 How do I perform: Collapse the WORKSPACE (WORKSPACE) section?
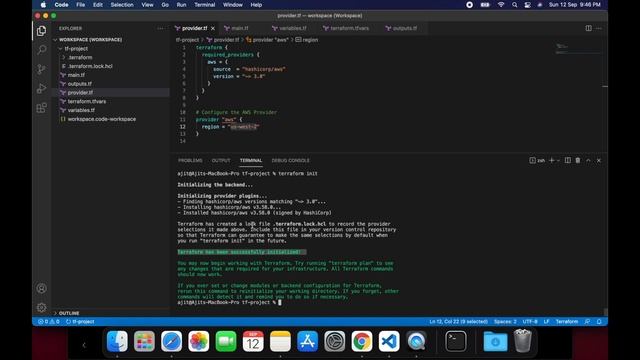(90, 40)
